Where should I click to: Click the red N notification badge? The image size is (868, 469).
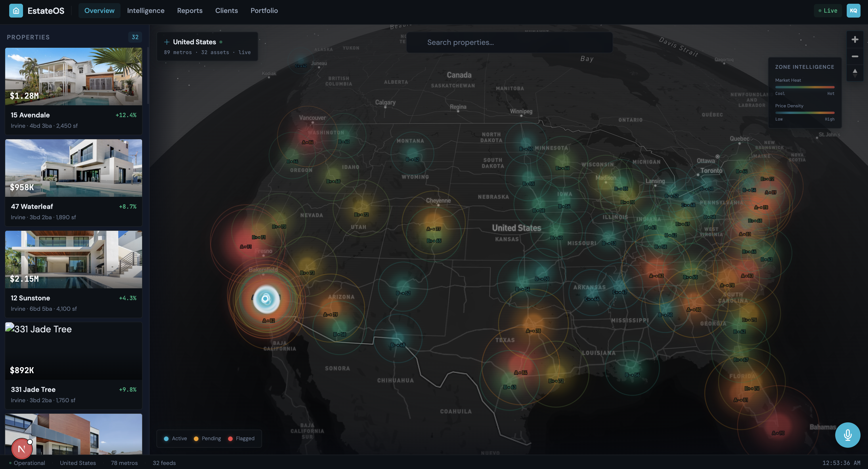[22, 449]
